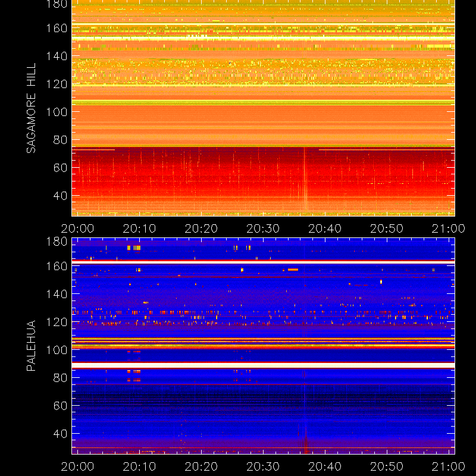Click the 20:30 time label under Sagamore Hill plot
476x476 pixels.
point(263,228)
